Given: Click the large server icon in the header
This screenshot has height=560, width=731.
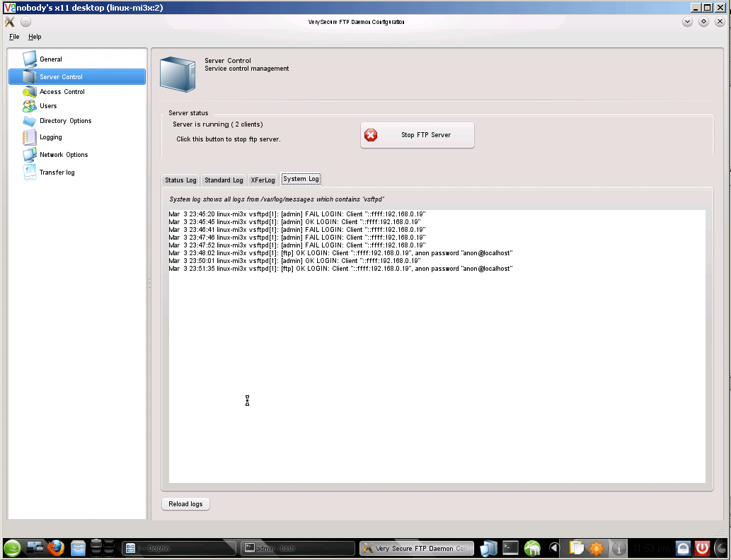Looking at the screenshot, I should pos(178,74).
